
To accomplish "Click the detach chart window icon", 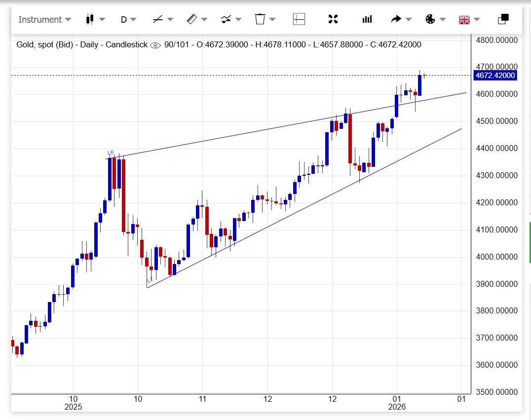I will 503,19.
